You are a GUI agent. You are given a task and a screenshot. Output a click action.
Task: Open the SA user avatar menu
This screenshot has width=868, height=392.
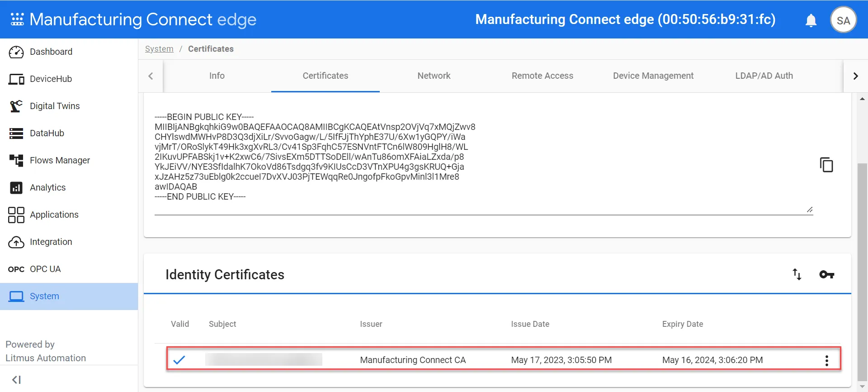pyautogui.click(x=843, y=20)
